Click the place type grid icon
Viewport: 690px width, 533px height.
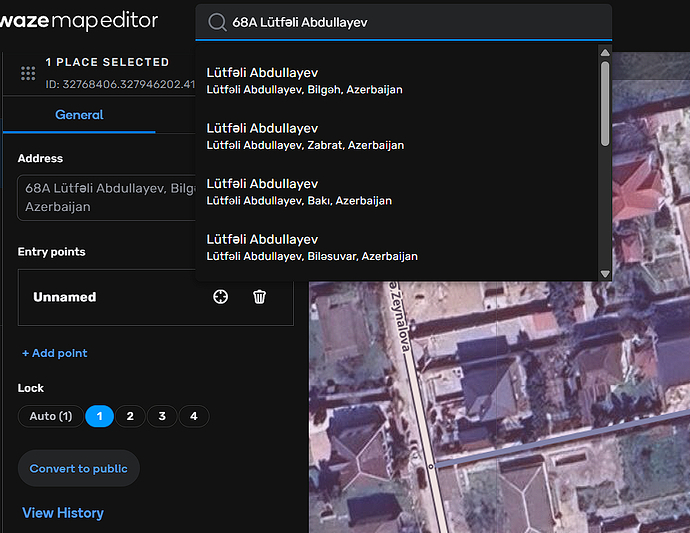pyautogui.click(x=28, y=73)
